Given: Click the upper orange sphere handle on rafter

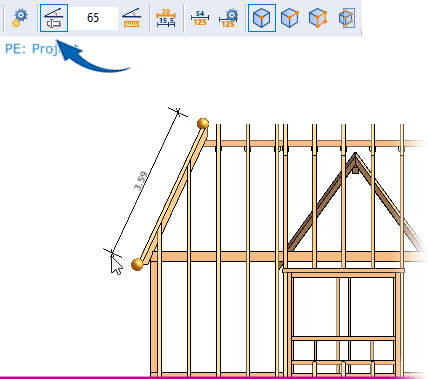Looking at the screenshot, I should pyautogui.click(x=203, y=124).
